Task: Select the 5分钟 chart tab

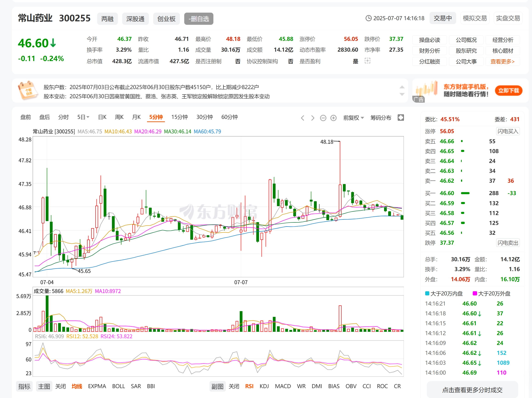Action: point(156,117)
